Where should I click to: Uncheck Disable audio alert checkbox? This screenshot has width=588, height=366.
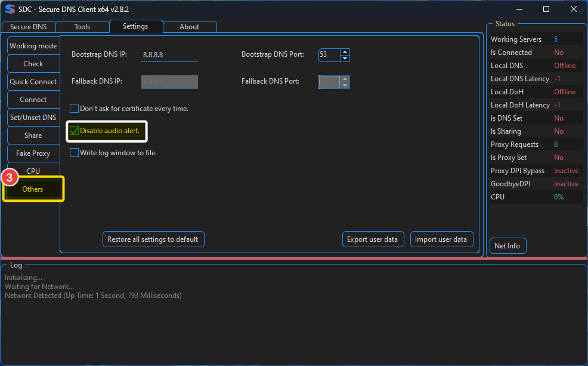75,131
